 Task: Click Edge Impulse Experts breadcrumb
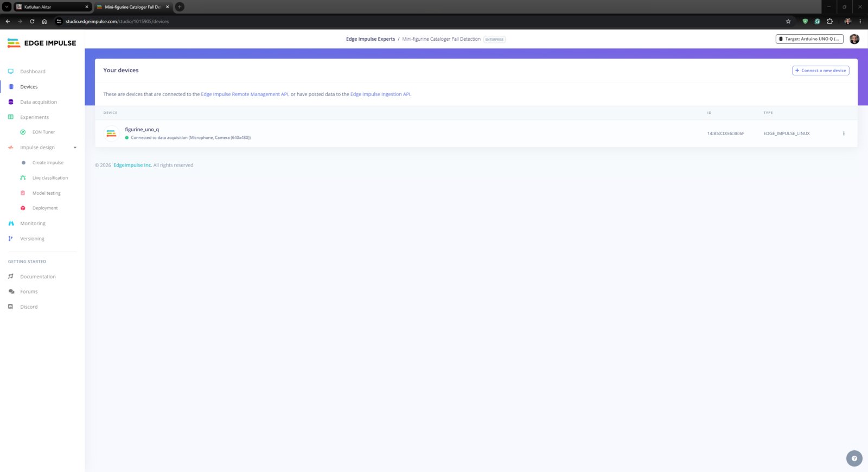[x=371, y=39]
